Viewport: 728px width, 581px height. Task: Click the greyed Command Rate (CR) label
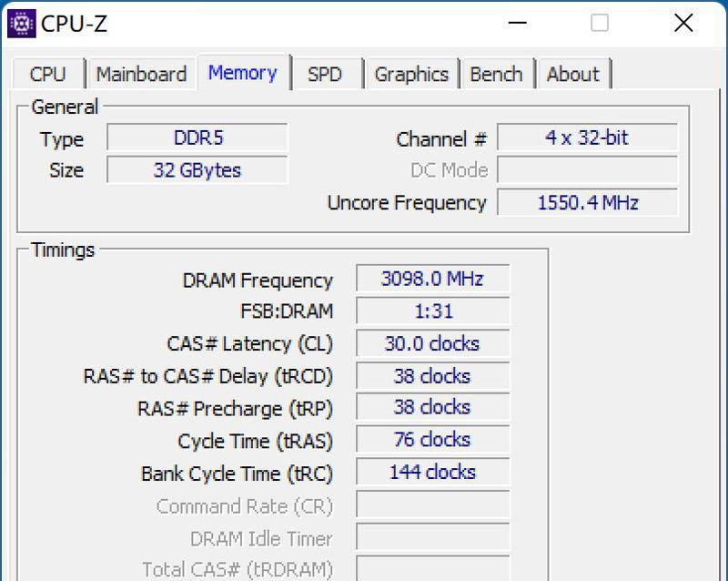(245, 506)
